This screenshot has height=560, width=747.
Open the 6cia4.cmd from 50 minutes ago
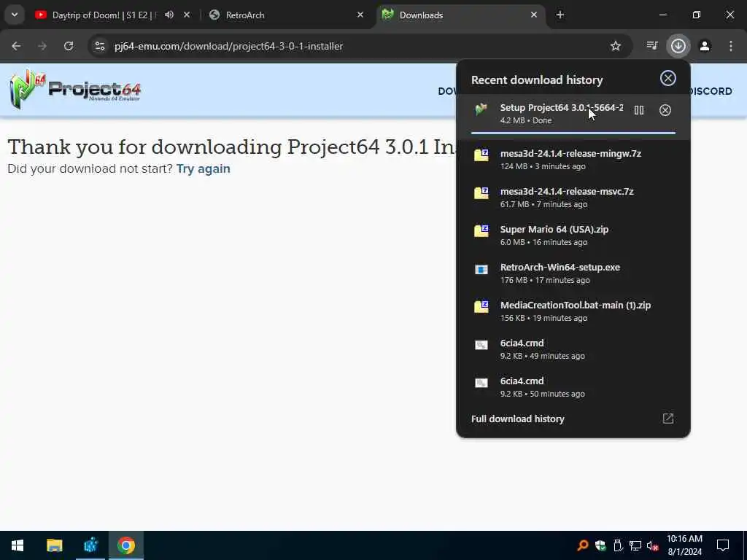[x=573, y=386]
